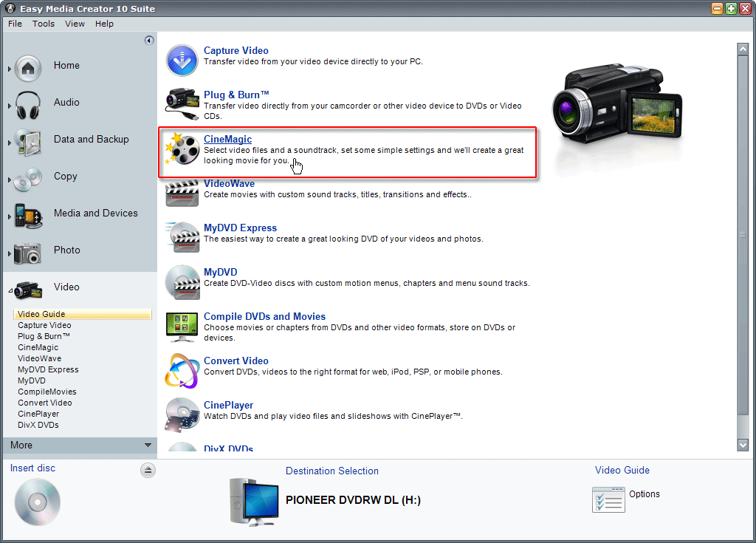Click the destination computer monitor icon
Image resolution: width=756 pixels, height=543 pixels.
point(254,502)
